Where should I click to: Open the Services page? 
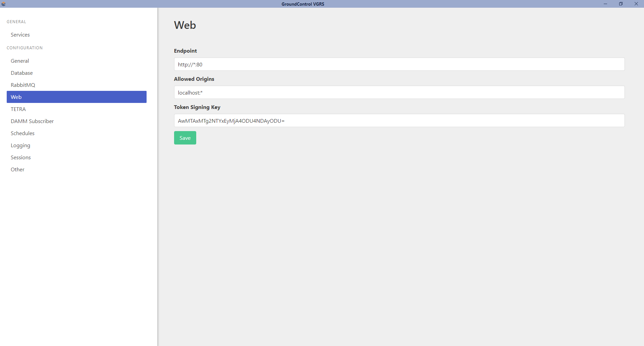tap(20, 35)
